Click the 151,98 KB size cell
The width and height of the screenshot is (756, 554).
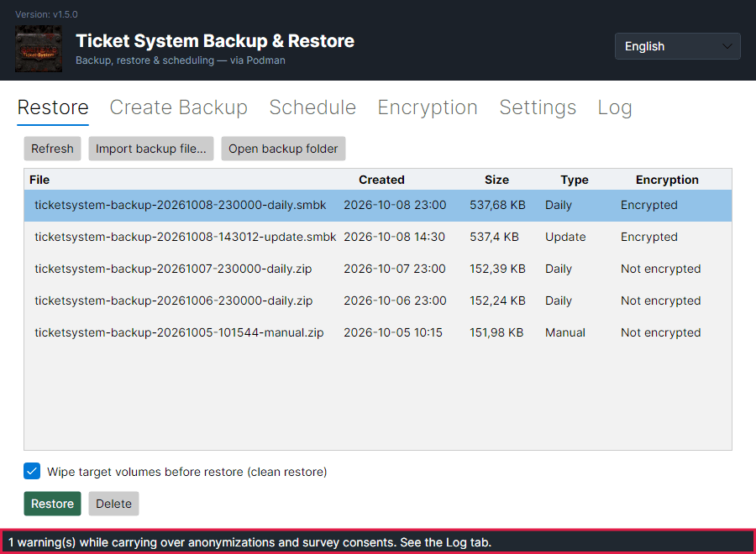(x=496, y=332)
